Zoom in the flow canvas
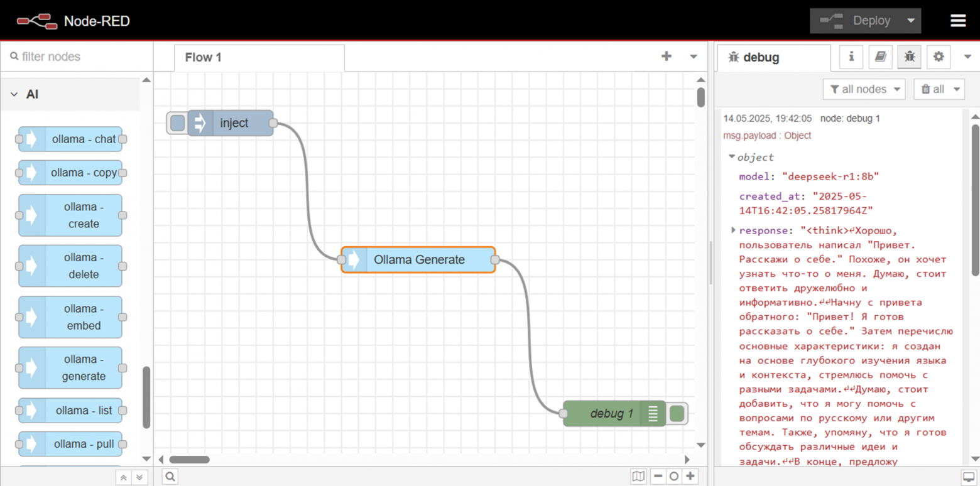 coord(690,477)
